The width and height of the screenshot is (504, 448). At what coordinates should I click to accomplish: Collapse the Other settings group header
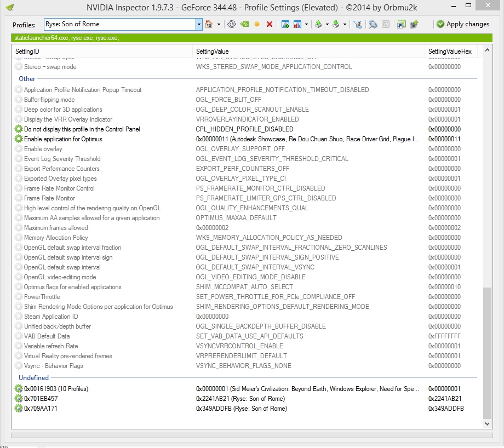pyautogui.click(x=27, y=79)
